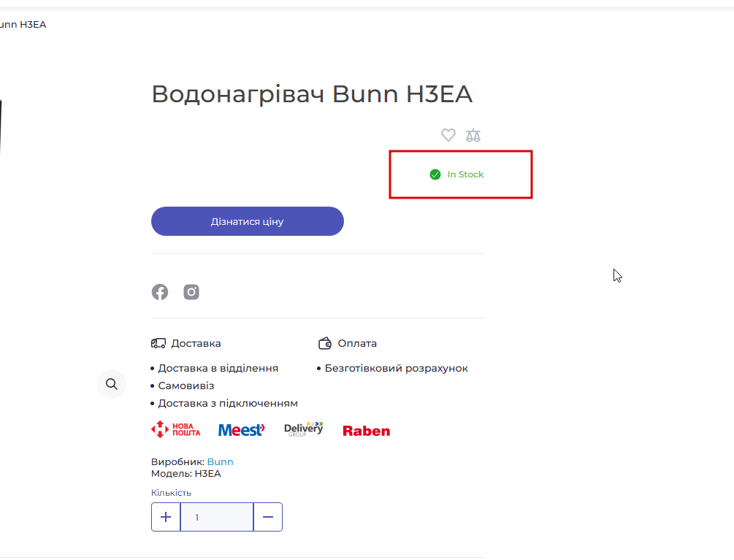The image size is (734, 560).
Task: Open the Instagram icon
Action: coord(191,292)
